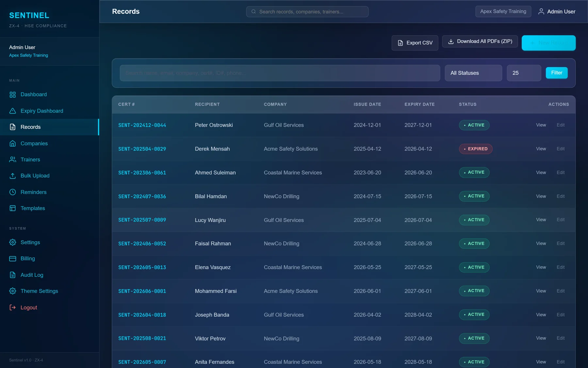Viewport: 588px width, 368px height.
Task: Edit Derek Mensah's record
Action: click(561, 149)
